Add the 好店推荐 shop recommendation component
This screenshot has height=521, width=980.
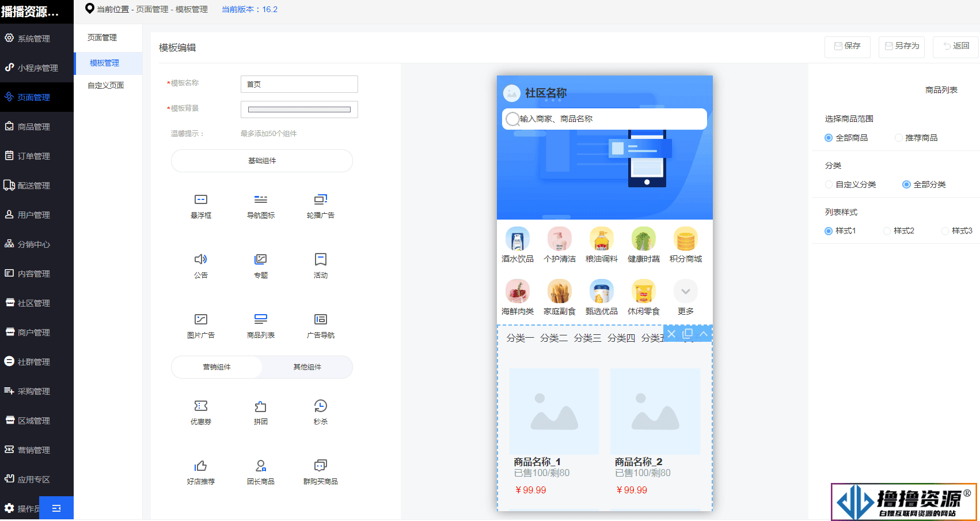click(201, 473)
